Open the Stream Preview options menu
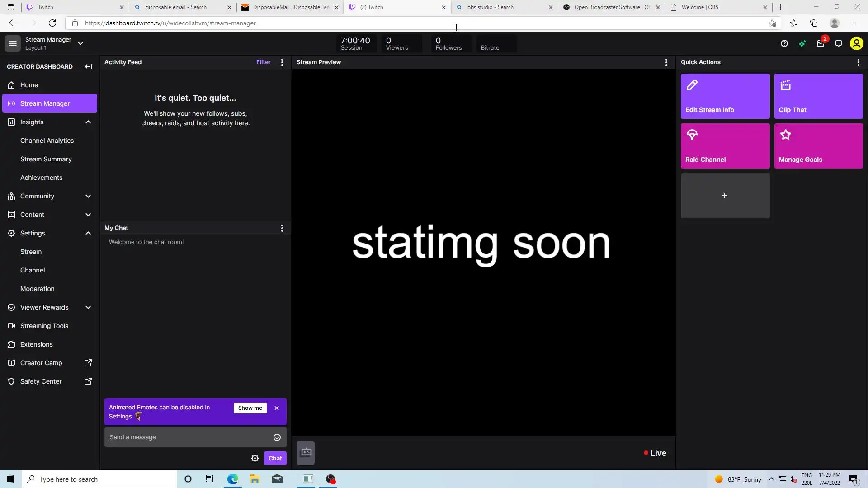The height and width of the screenshot is (488, 868). point(666,62)
